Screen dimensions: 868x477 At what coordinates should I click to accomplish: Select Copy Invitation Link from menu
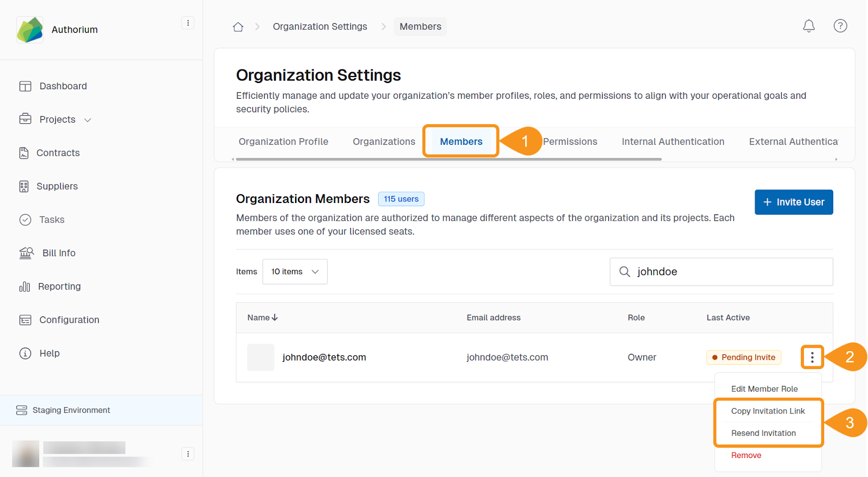click(768, 411)
